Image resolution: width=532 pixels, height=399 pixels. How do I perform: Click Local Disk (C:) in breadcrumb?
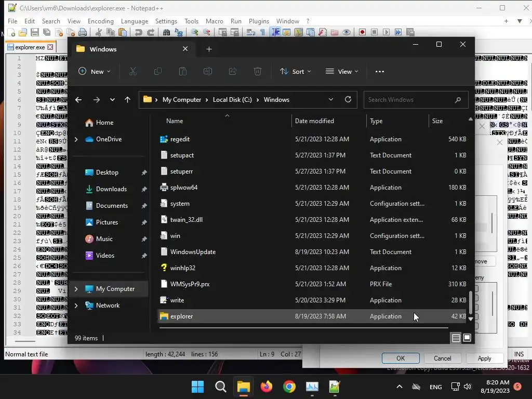click(232, 100)
